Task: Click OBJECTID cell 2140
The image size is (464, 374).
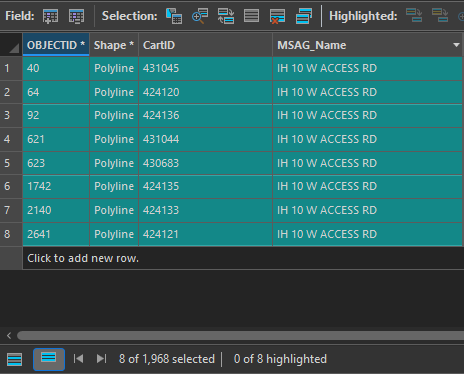Action: click(x=56, y=210)
